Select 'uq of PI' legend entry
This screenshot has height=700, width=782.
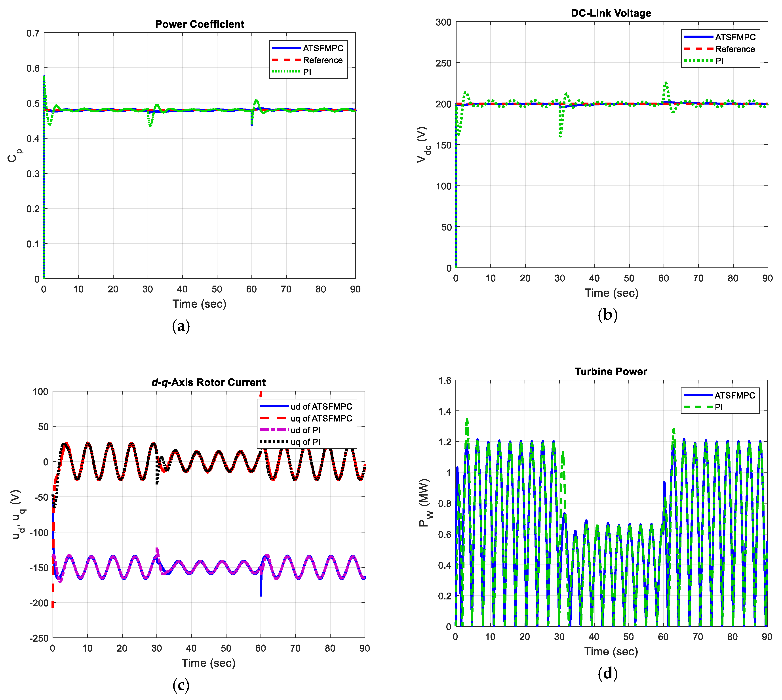(305, 442)
